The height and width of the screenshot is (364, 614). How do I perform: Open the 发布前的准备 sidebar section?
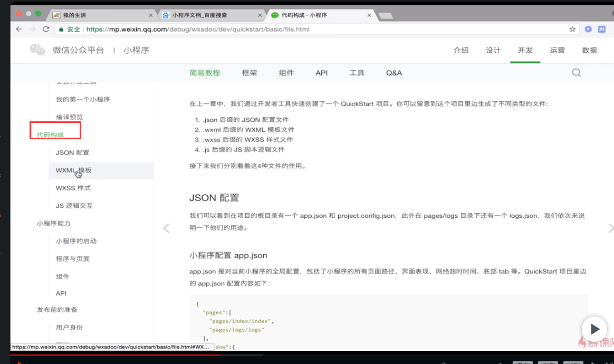[57, 310]
